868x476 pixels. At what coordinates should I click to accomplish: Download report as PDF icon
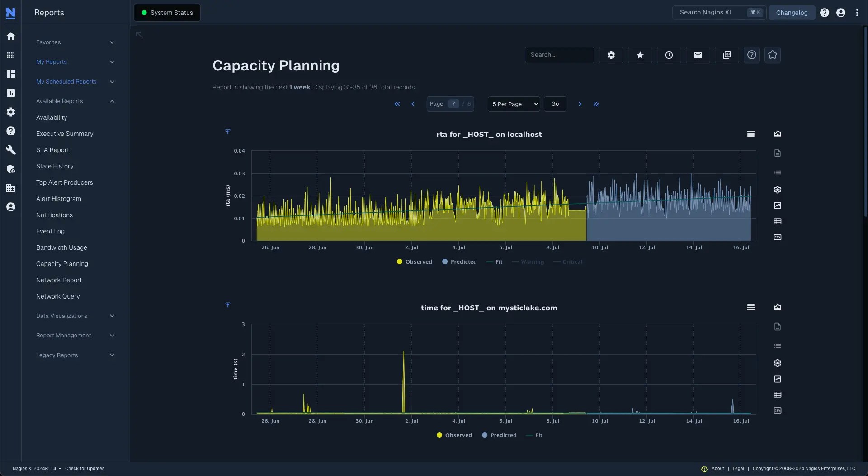tap(726, 55)
